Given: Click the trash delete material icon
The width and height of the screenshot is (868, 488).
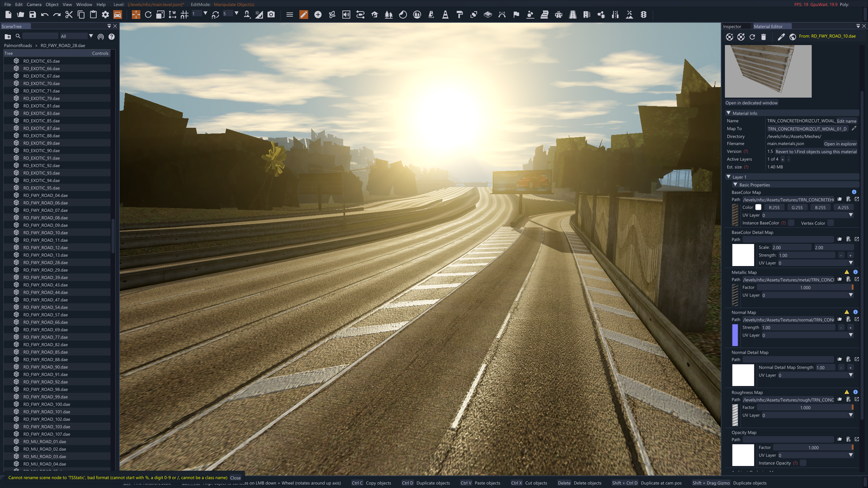Looking at the screenshot, I should click(763, 37).
